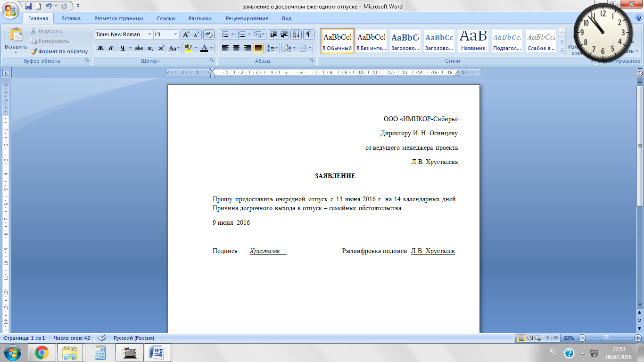The height and width of the screenshot is (362, 644).
Task: Open the Разметка страницы tab
Action: click(x=118, y=18)
